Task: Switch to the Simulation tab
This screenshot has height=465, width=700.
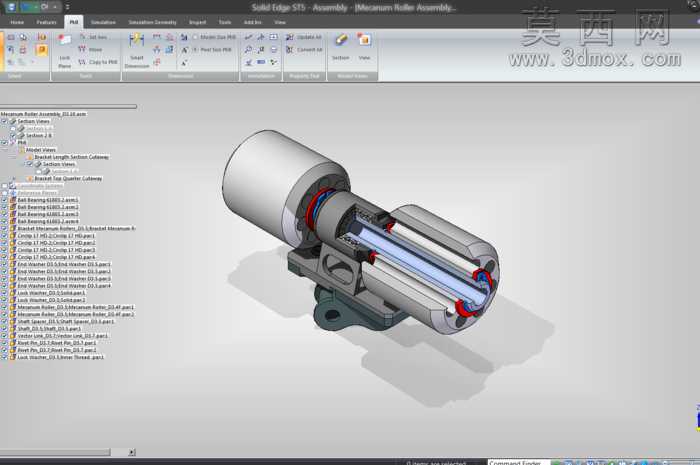Action: (x=103, y=22)
